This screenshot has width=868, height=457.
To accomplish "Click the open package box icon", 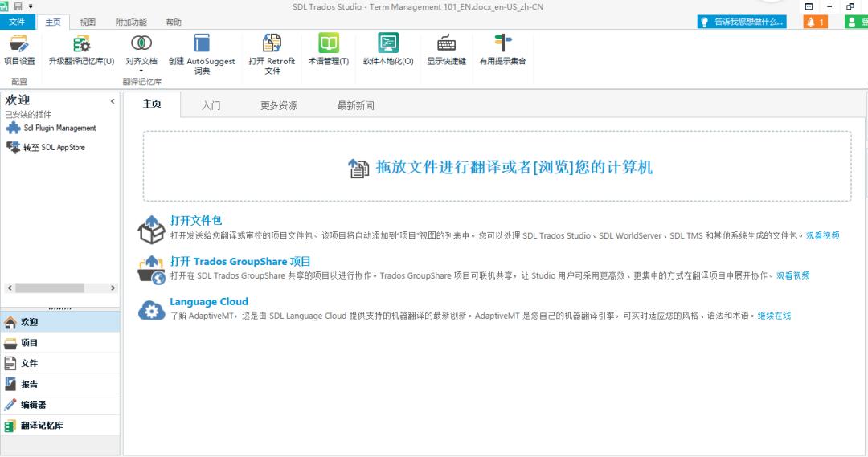I will 151,230.
